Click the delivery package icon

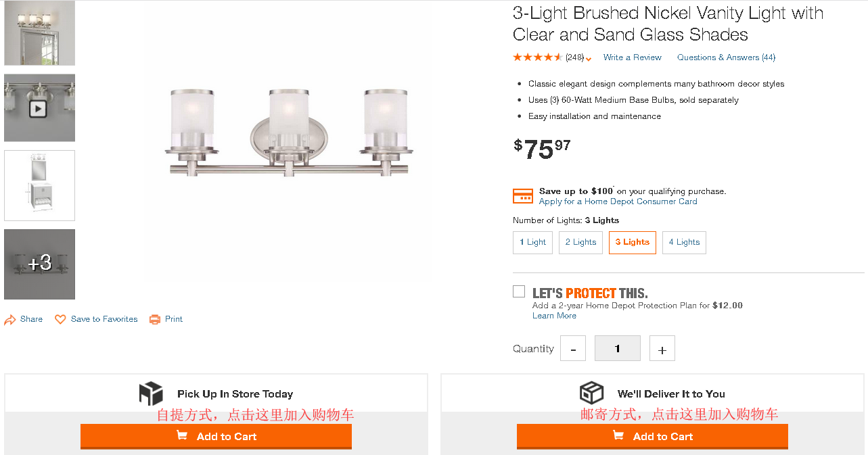pyautogui.click(x=591, y=393)
